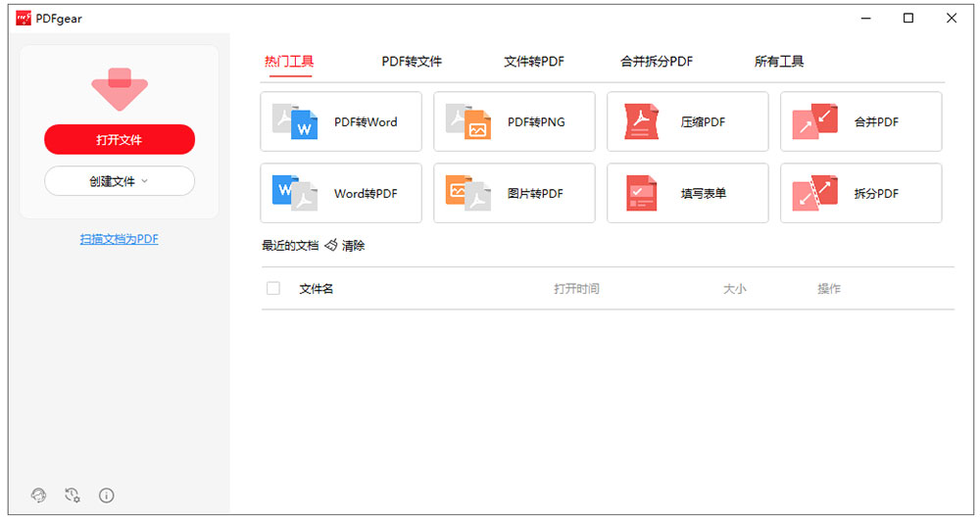Switch to the 合并拆分PDF tab
The width and height of the screenshot is (980, 518).
click(x=657, y=62)
